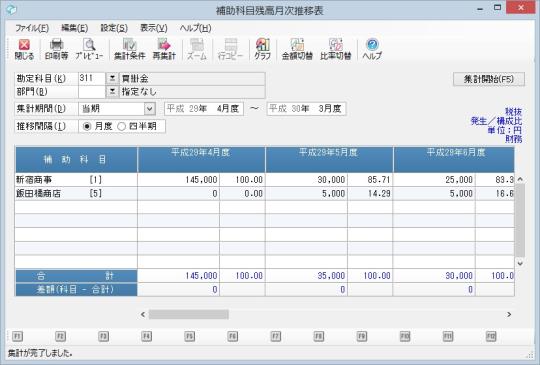
Task: Click the F10 function key icon
Action: point(405,336)
